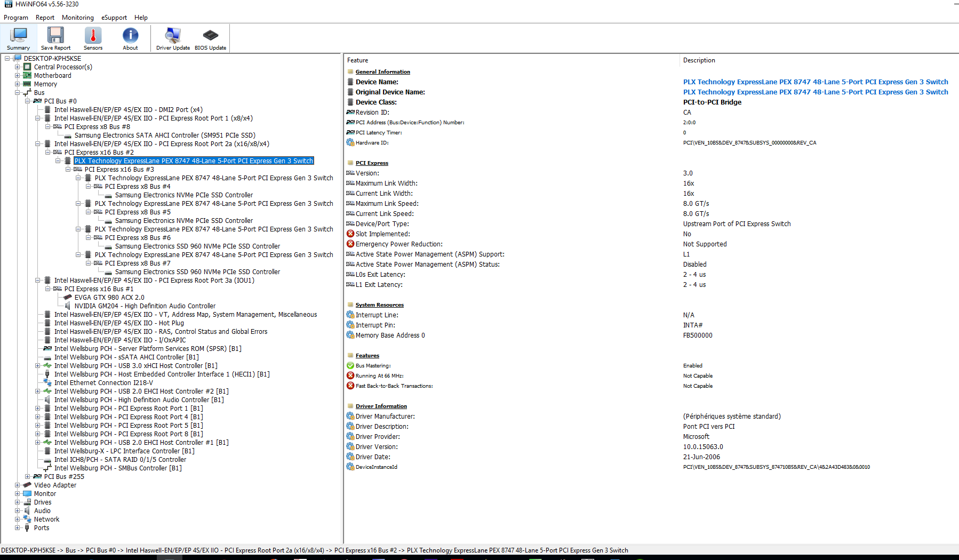Expand the Motherboard tree node
The image size is (959, 560).
pyautogui.click(x=18, y=76)
